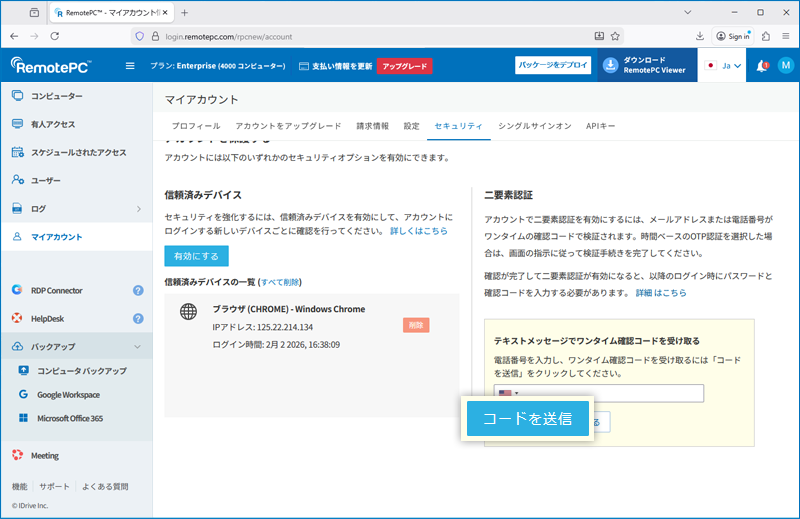Open the browser downloads icon
Screen dimensions: 800x519
(700, 36)
